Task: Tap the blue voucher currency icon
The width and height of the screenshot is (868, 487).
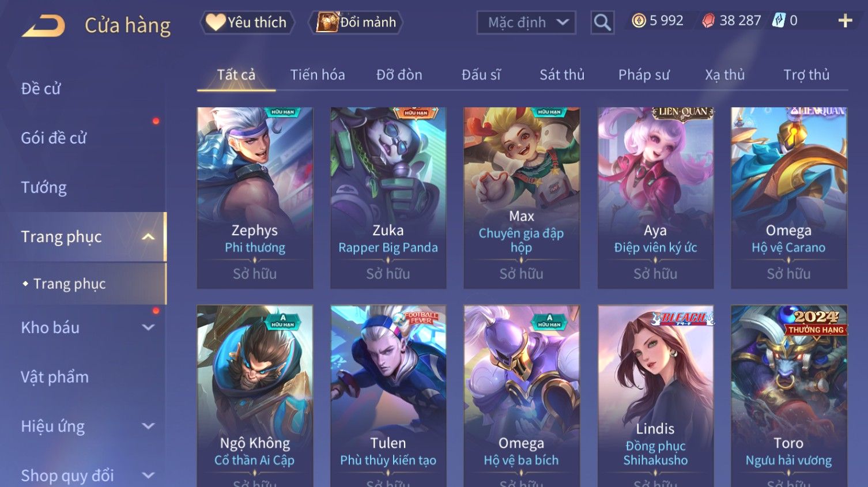Action: tap(779, 21)
